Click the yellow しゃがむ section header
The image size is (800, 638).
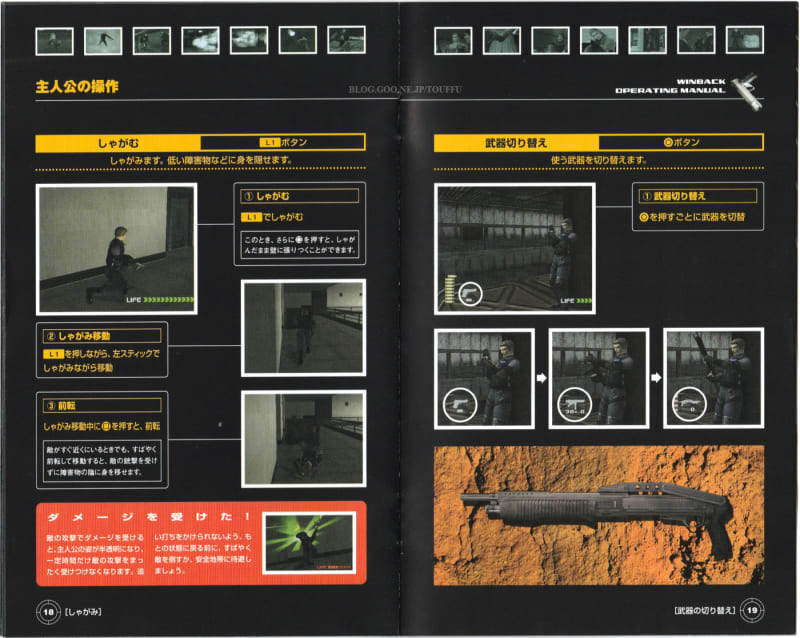click(118, 143)
